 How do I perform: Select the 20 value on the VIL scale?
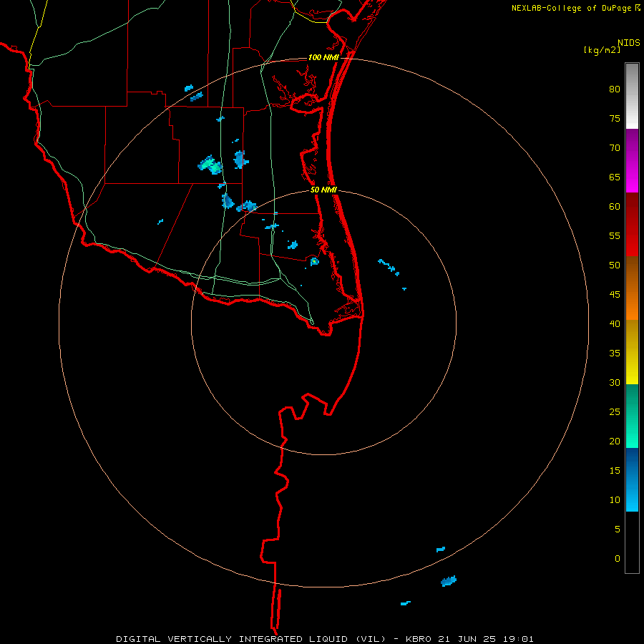point(615,441)
